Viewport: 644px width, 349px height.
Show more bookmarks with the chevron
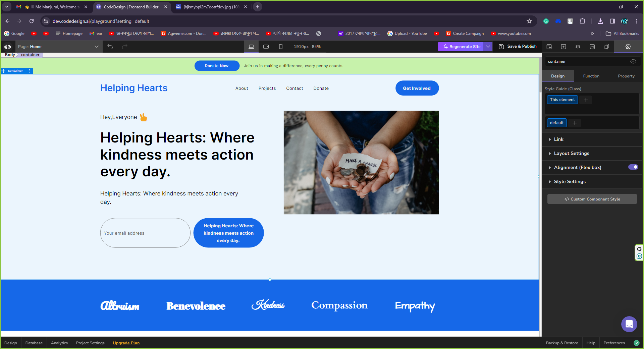point(592,34)
